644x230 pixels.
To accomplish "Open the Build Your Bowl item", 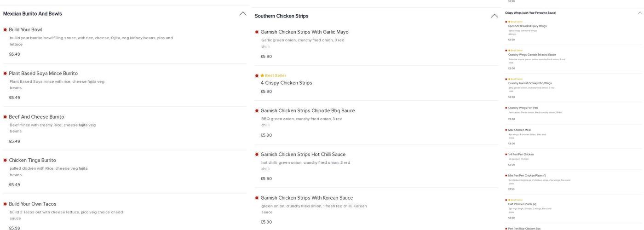I will (x=25, y=30).
